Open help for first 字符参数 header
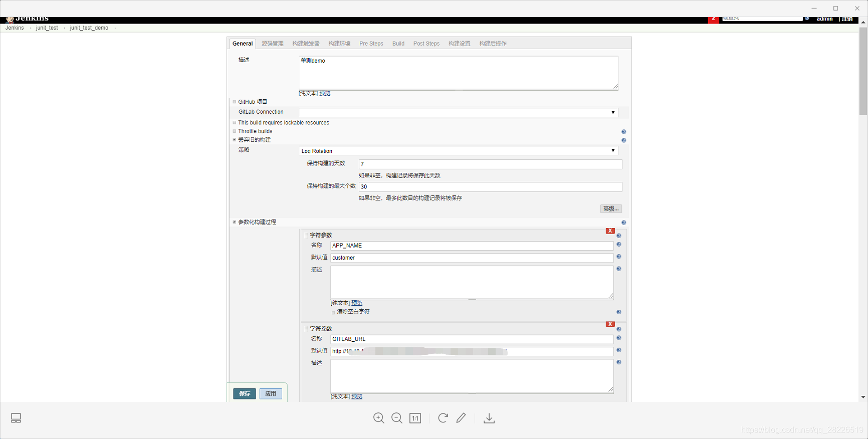The width and height of the screenshot is (868, 439). tap(619, 236)
